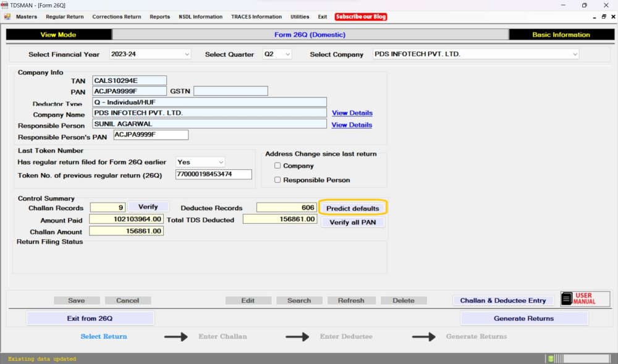The height and width of the screenshot is (364, 618).
Task: Click the Basic Information tab header
Action: coord(561,35)
